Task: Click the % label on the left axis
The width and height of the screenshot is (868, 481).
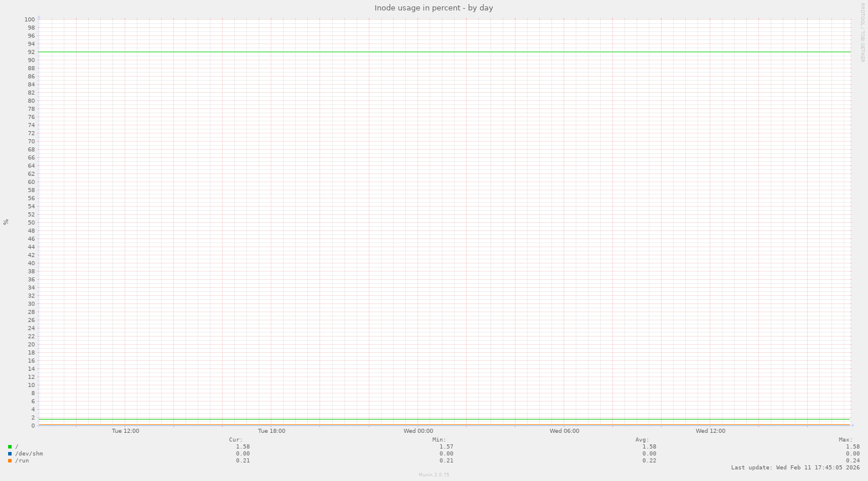Action: 5,220
